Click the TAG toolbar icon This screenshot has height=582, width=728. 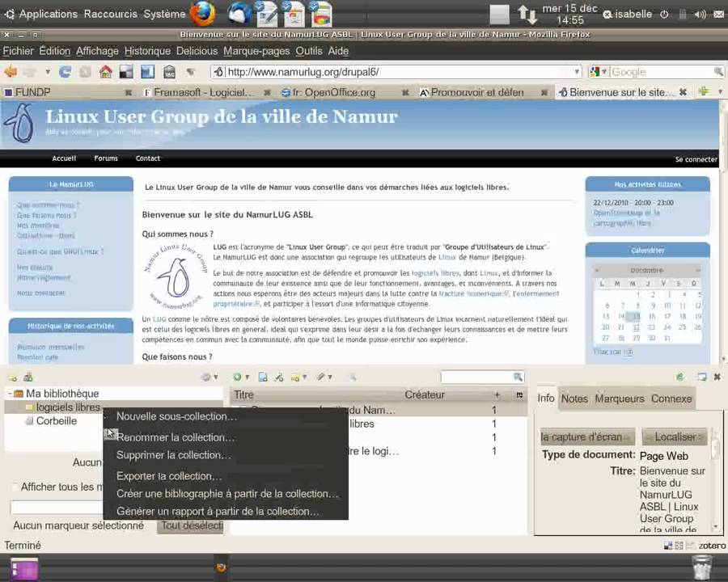169,72
